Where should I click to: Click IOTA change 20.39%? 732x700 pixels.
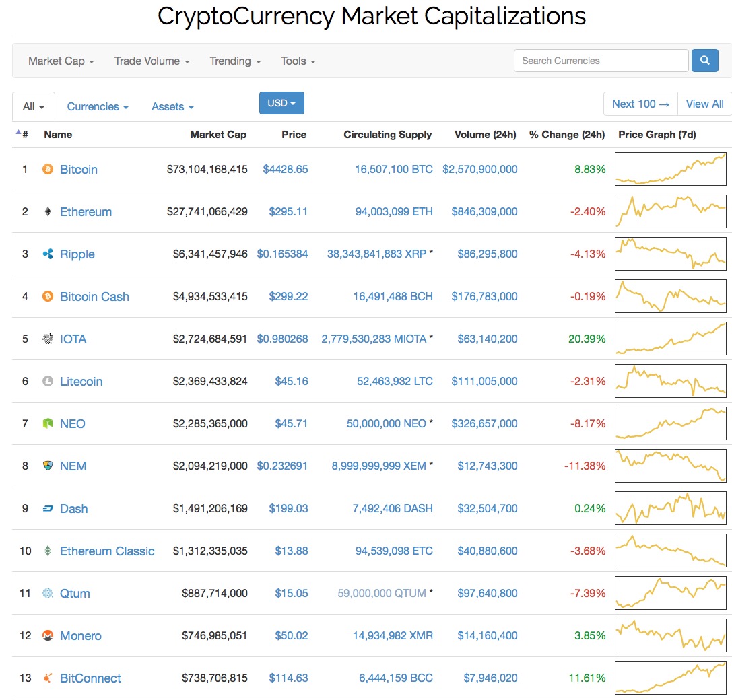587,339
